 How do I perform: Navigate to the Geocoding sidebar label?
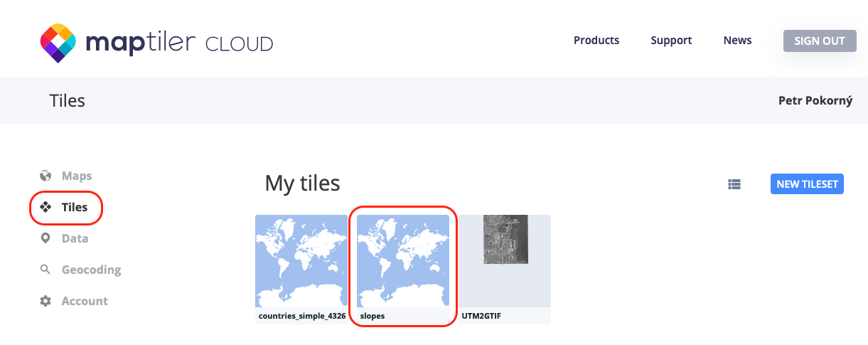click(91, 270)
